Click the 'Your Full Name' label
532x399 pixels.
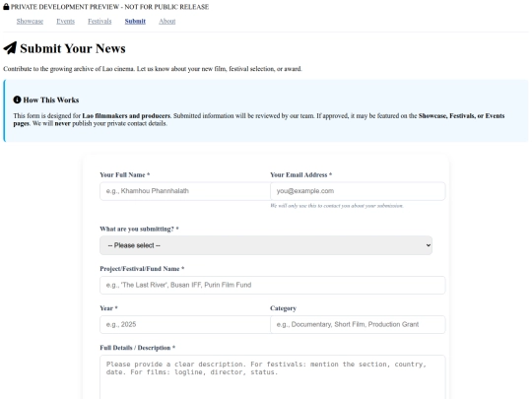124,174
